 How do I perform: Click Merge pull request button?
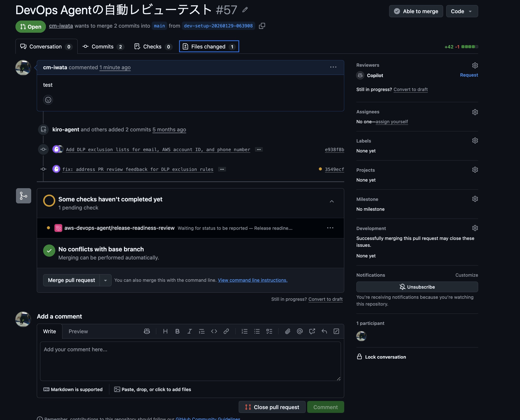pyautogui.click(x=71, y=280)
